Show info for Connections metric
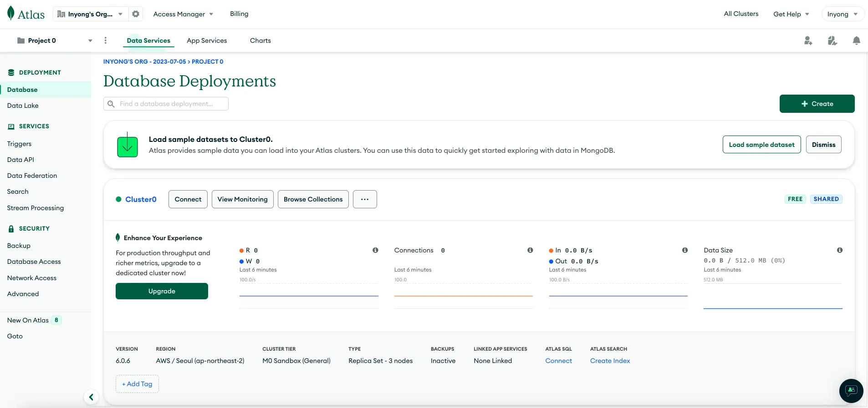The height and width of the screenshot is (408, 868). click(530, 250)
